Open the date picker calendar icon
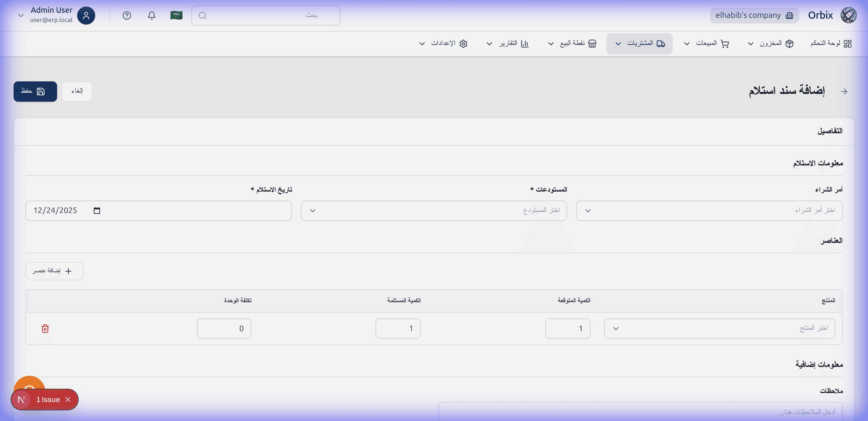Viewport: 868px width, 421px height. point(97,211)
